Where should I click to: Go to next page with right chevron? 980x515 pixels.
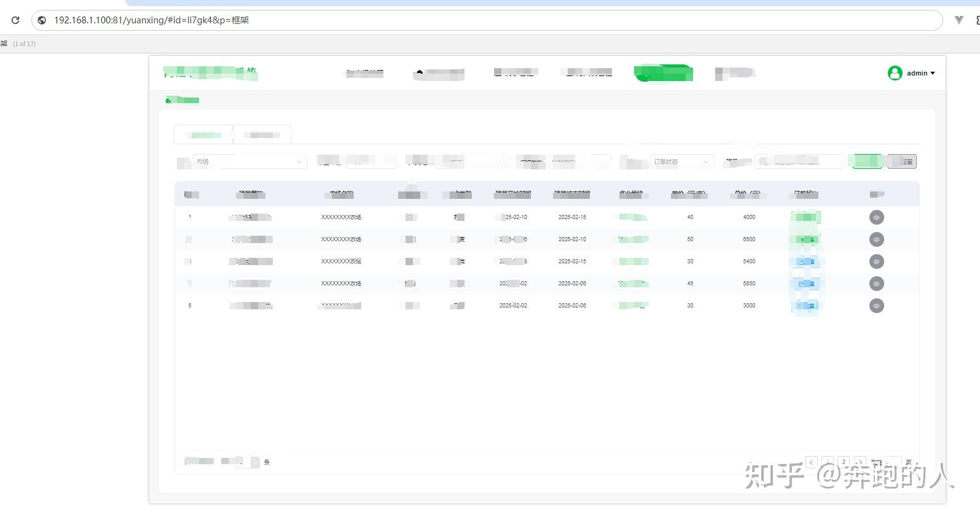coord(860,462)
